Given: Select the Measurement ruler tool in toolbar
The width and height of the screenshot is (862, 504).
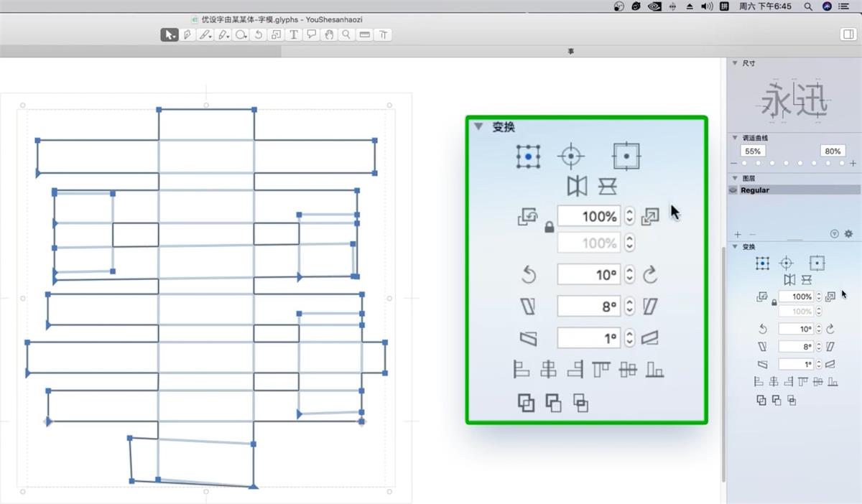Looking at the screenshot, I should pos(365,34).
